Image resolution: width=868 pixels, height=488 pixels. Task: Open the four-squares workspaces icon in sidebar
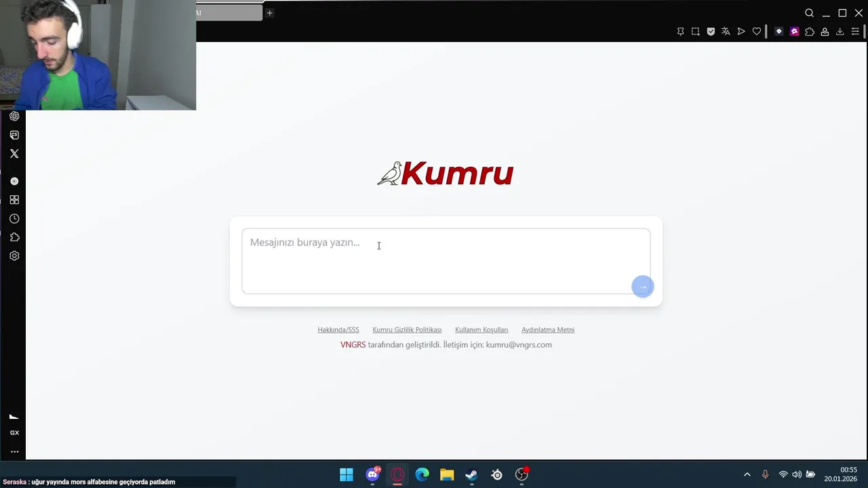[14, 200]
